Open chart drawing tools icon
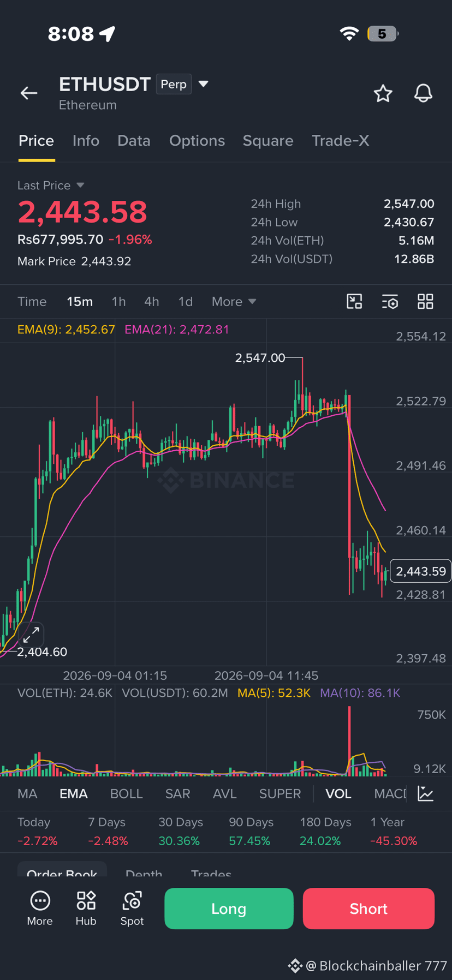 [x=354, y=301]
